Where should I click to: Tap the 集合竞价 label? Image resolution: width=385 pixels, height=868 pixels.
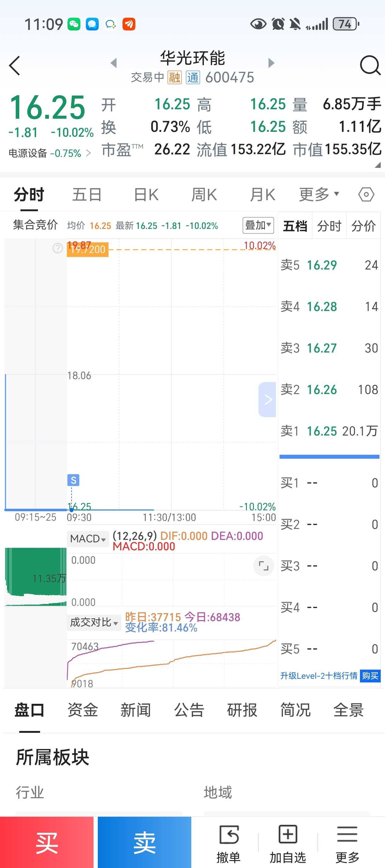click(x=35, y=225)
